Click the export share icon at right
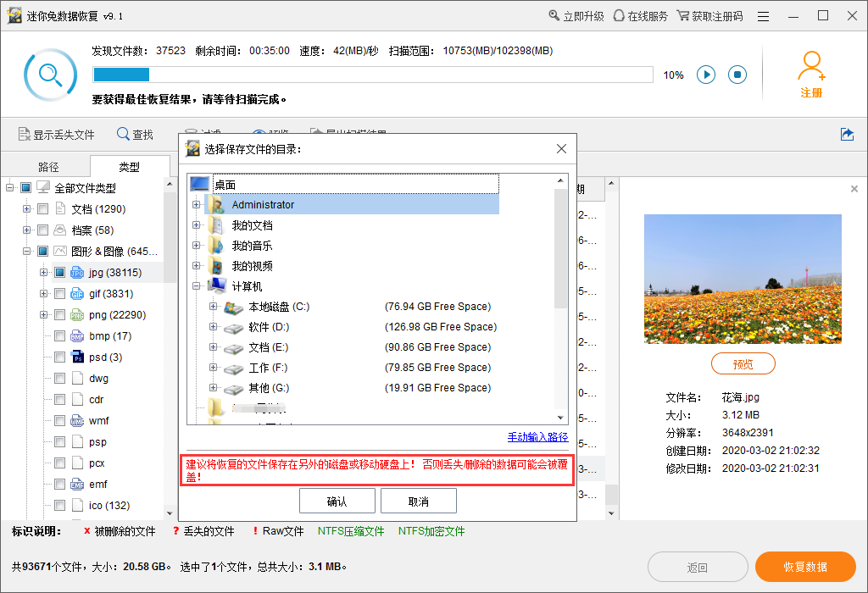Image resolution: width=868 pixels, height=593 pixels. (x=846, y=135)
